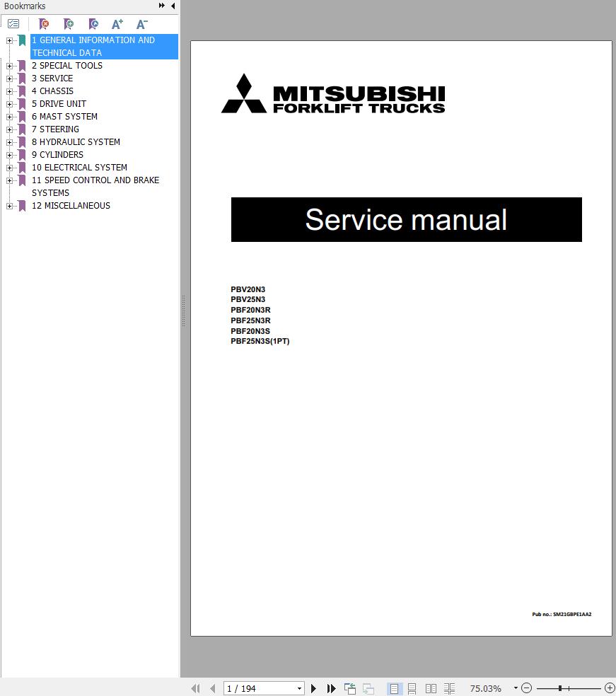Viewport: 616px width, 696px height.
Task: Open the 2 SPECIAL TOOLS bookmark
Action: tap(67, 66)
